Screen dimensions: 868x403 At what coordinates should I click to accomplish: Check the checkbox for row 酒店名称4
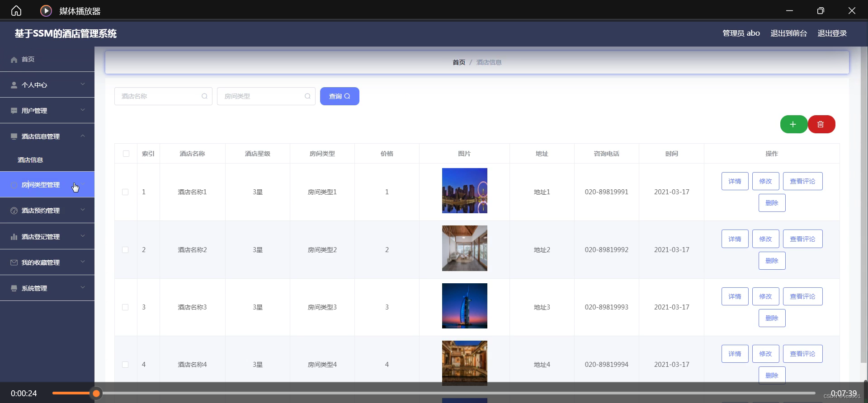(x=125, y=365)
